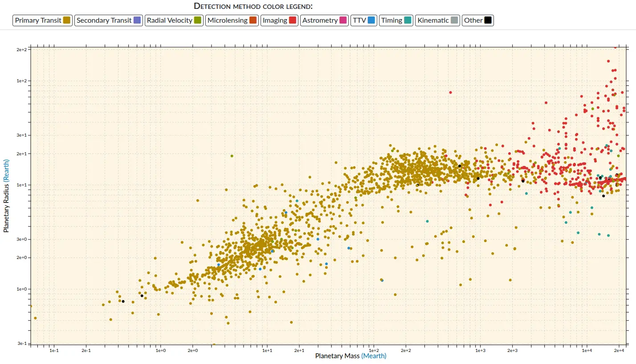Select leftmost black point below 1e+0 radius
Image resolution: width=636 pixels, height=364 pixels.
tap(123, 301)
